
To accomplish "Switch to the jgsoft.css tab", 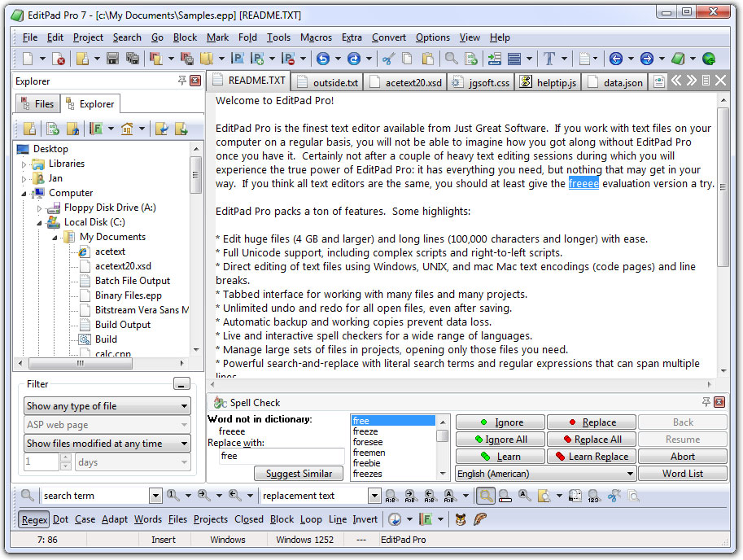I will click(480, 82).
